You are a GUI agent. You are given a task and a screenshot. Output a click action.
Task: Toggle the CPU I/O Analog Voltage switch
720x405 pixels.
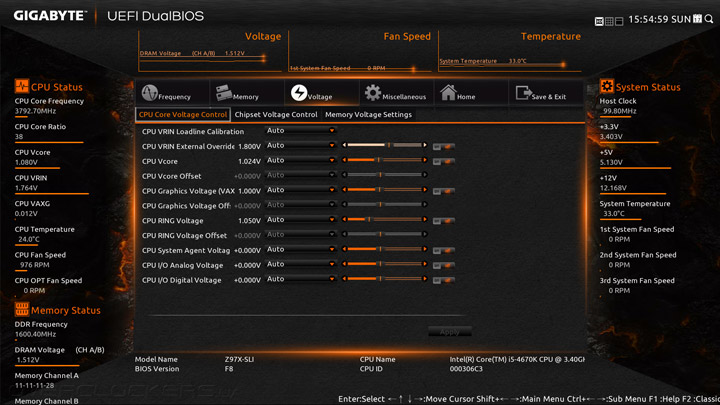tap(444, 265)
